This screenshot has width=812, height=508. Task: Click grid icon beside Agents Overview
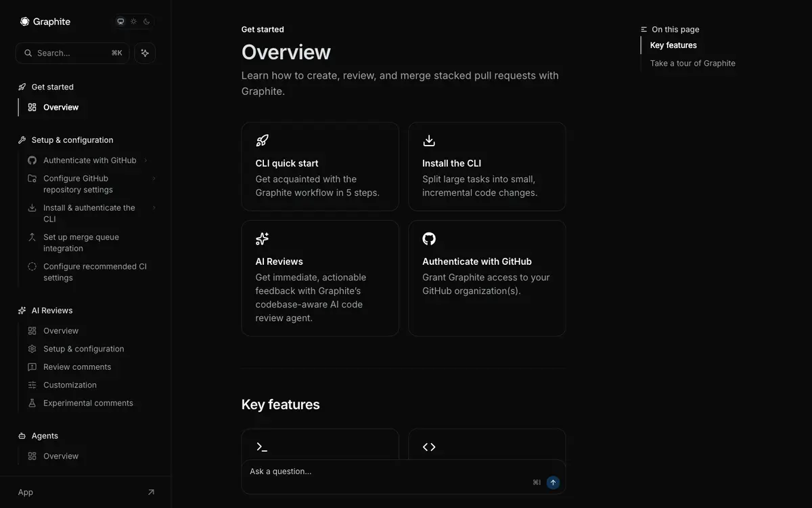click(32, 456)
